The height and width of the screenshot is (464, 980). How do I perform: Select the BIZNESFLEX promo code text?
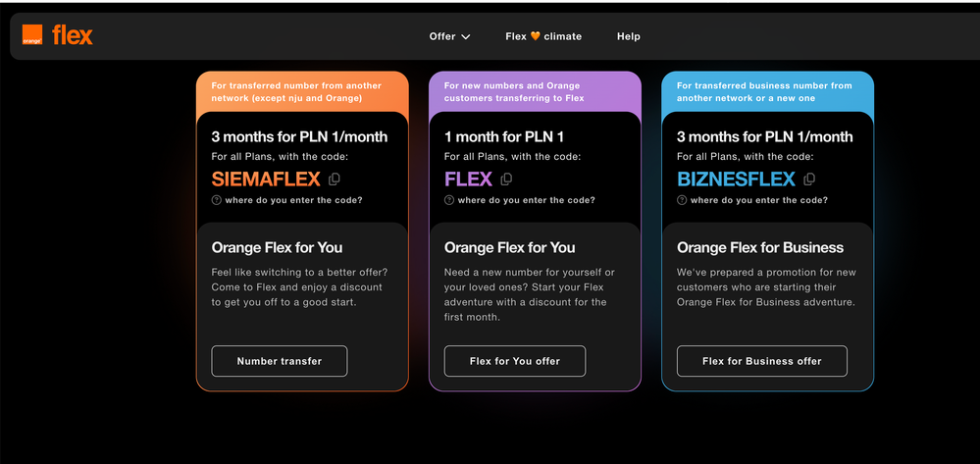tap(737, 180)
